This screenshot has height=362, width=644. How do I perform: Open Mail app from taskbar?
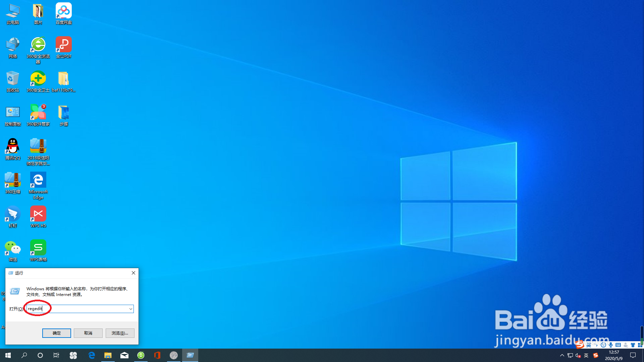pos(124,355)
